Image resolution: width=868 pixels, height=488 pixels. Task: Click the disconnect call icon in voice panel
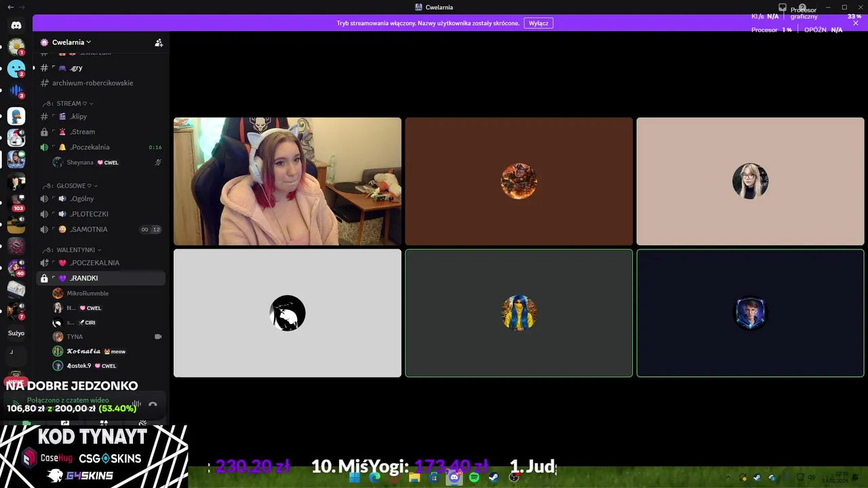[153, 405]
